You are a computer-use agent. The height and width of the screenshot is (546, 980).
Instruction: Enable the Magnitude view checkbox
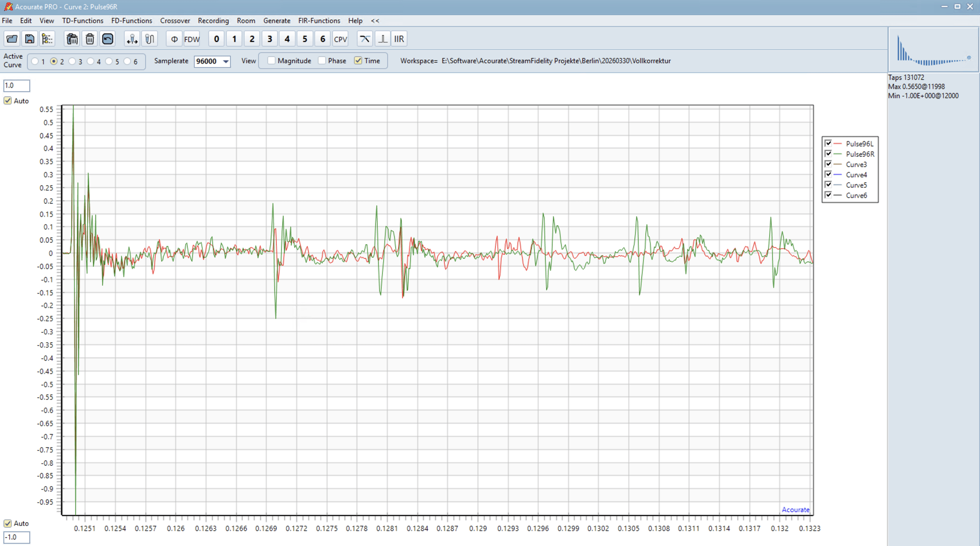pos(271,60)
